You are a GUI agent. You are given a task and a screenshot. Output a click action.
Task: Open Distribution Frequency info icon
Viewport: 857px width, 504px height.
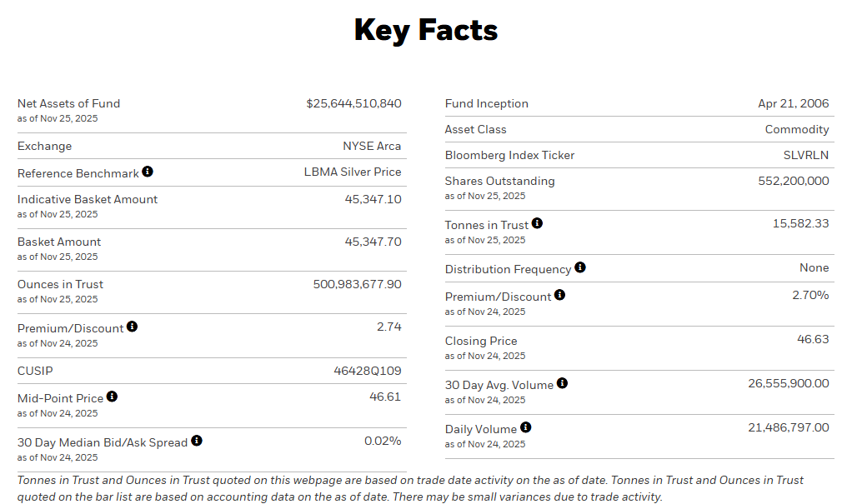[x=580, y=267]
